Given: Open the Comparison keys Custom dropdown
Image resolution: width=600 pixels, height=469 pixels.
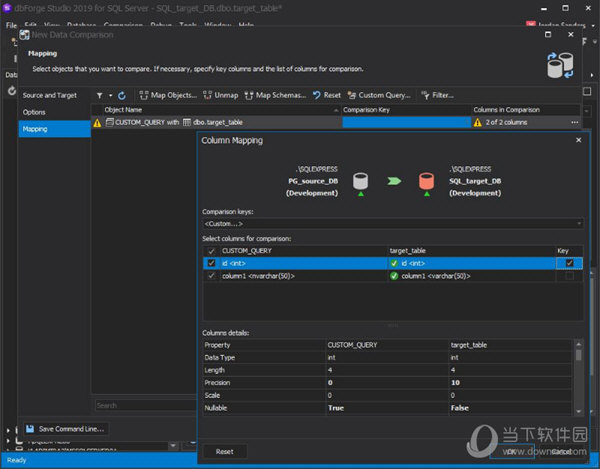Looking at the screenshot, I should [x=392, y=224].
